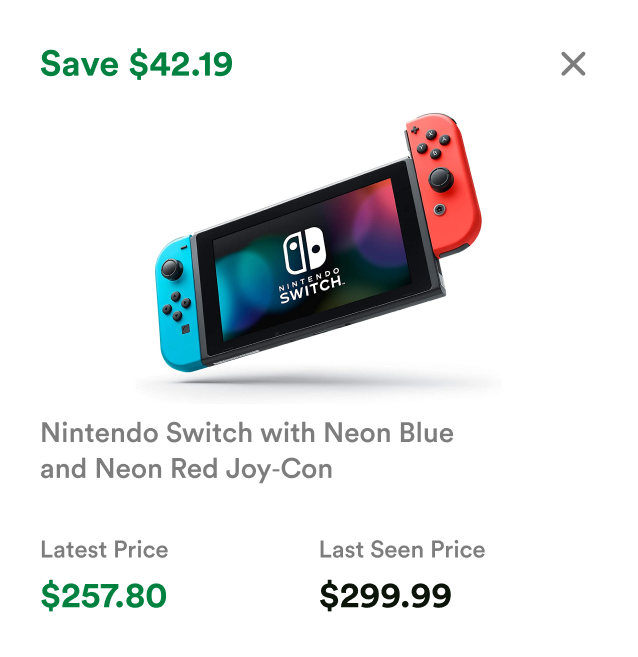638x657 pixels.
Task: Click the "and Neon Red Joy-Con" title line
Action: tap(186, 468)
